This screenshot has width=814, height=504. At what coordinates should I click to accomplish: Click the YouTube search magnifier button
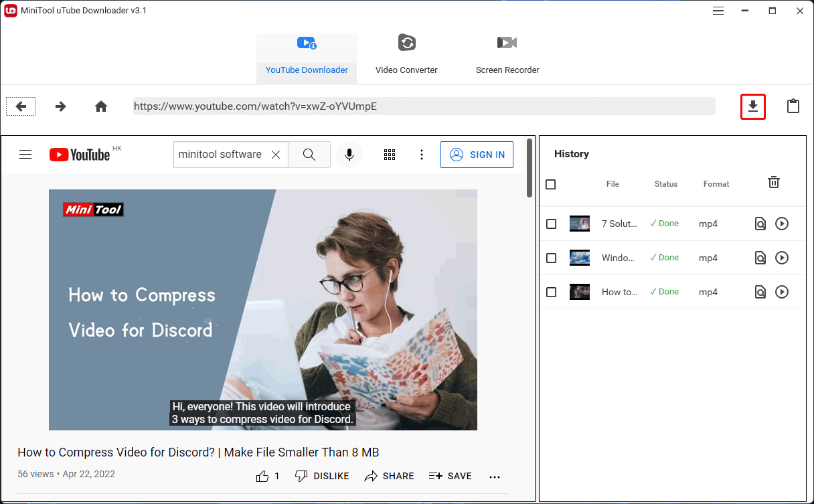click(309, 155)
